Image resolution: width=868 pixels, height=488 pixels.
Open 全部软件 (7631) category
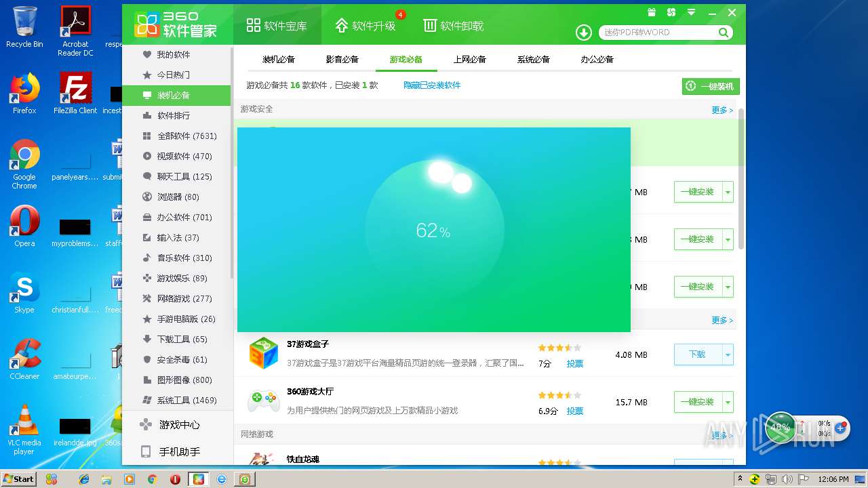tap(176, 136)
